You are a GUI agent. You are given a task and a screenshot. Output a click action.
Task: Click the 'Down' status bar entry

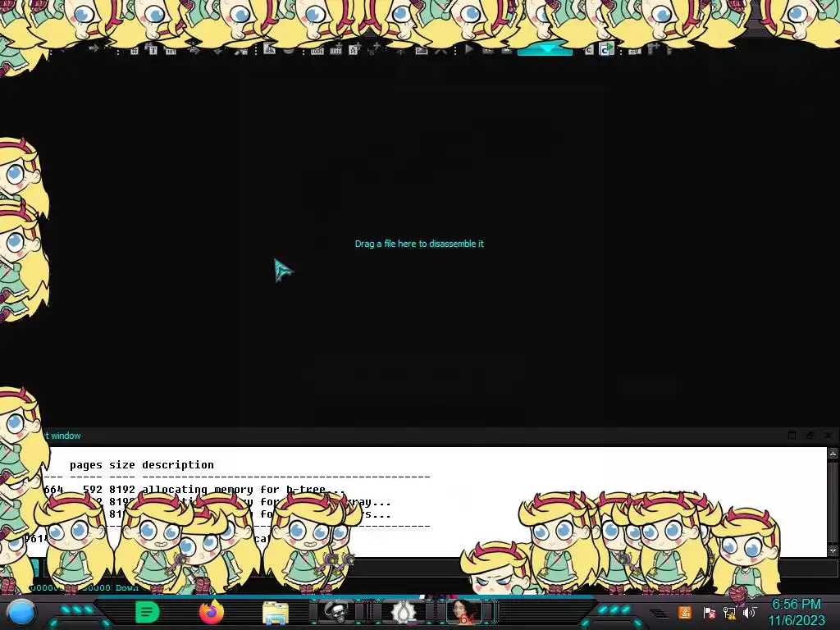pos(127,587)
